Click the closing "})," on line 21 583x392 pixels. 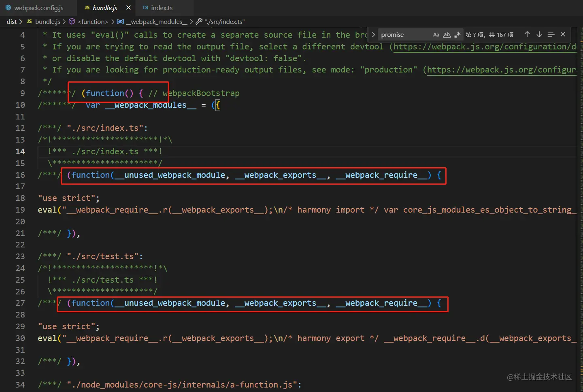pyautogui.click(x=73, y=233)
